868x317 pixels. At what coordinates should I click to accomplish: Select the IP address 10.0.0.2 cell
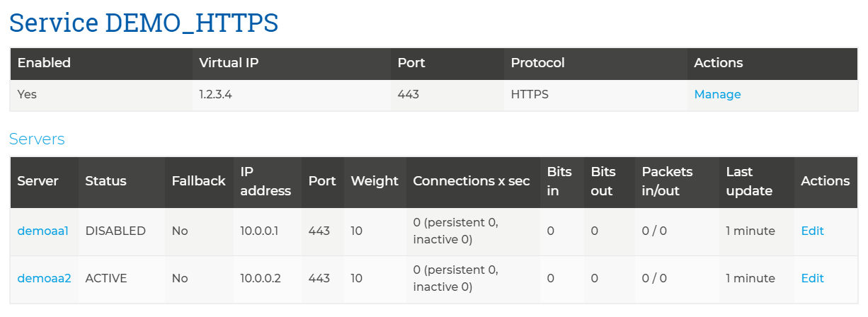(261, 278)
